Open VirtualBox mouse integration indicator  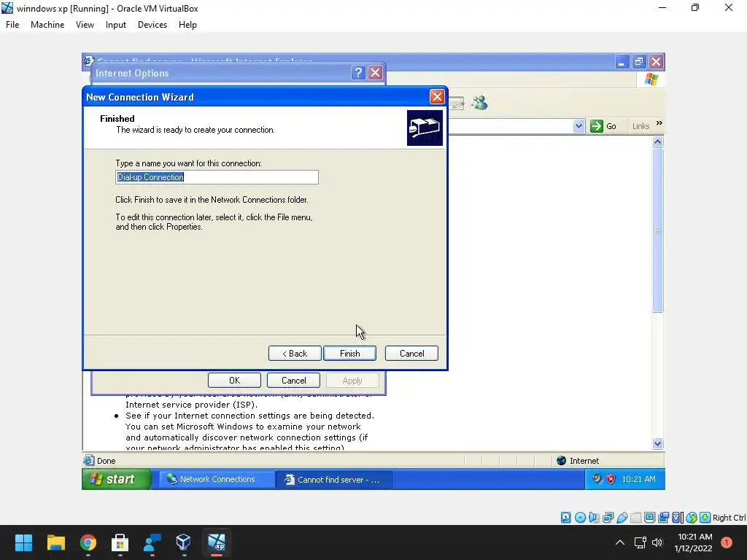pyautogui.click(x=692, y=518)
